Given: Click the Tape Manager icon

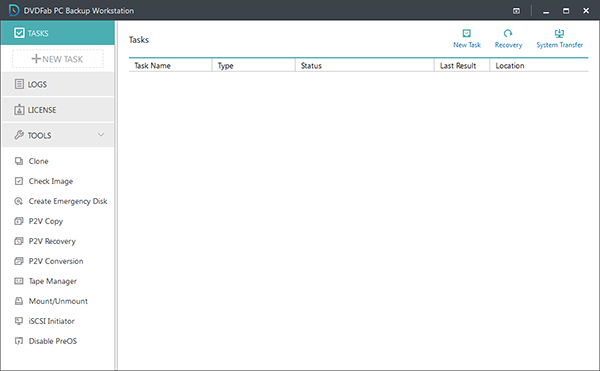Looking at the screenshot, I should point(19,281).
